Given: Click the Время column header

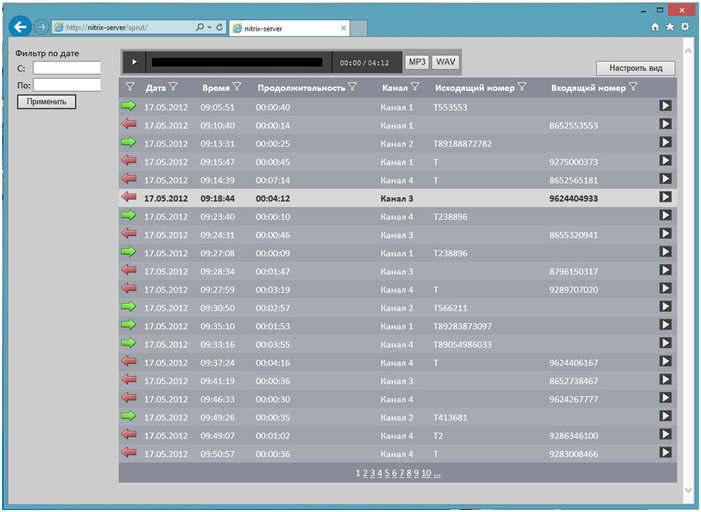Looking at the screenshot, I should [x=215, y=88].
